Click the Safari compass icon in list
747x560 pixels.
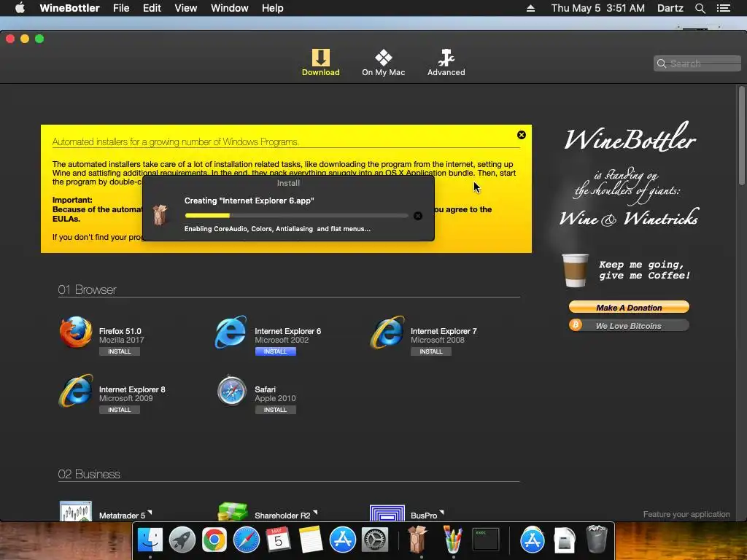[231, 391]
